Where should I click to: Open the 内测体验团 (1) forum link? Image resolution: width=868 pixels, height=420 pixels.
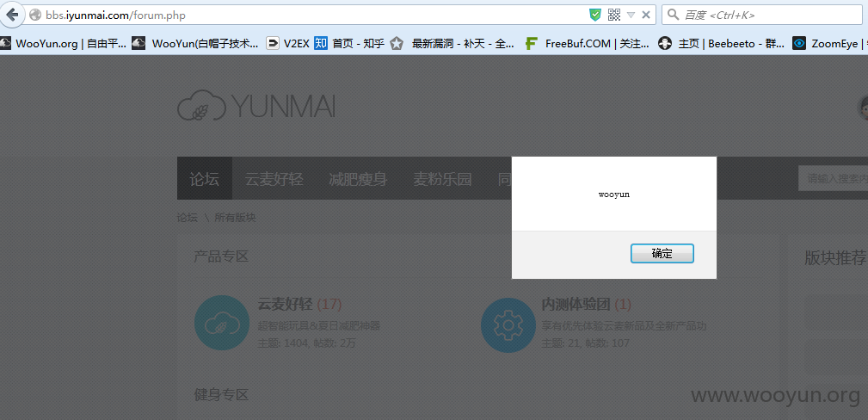tap(586, 304)
